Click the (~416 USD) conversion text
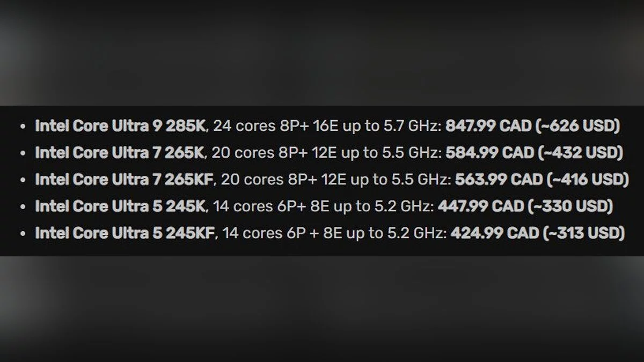 coord(588,180)
